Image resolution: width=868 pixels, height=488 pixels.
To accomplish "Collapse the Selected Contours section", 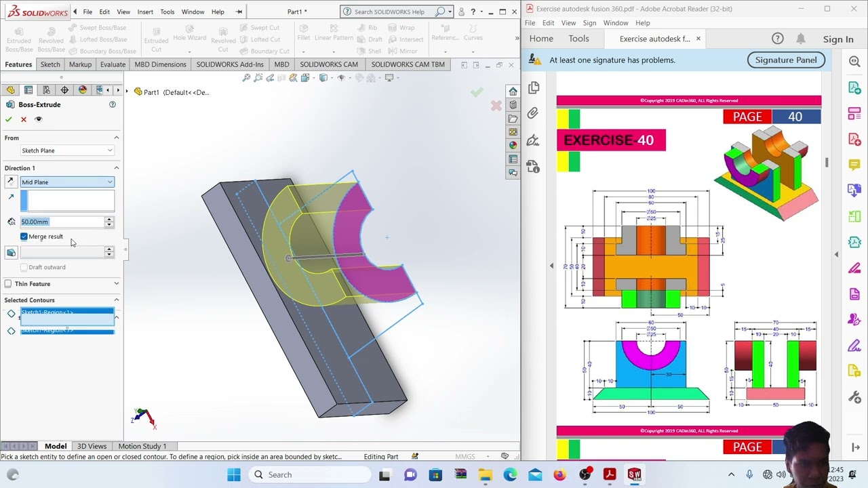I will [x=116, y=300].
